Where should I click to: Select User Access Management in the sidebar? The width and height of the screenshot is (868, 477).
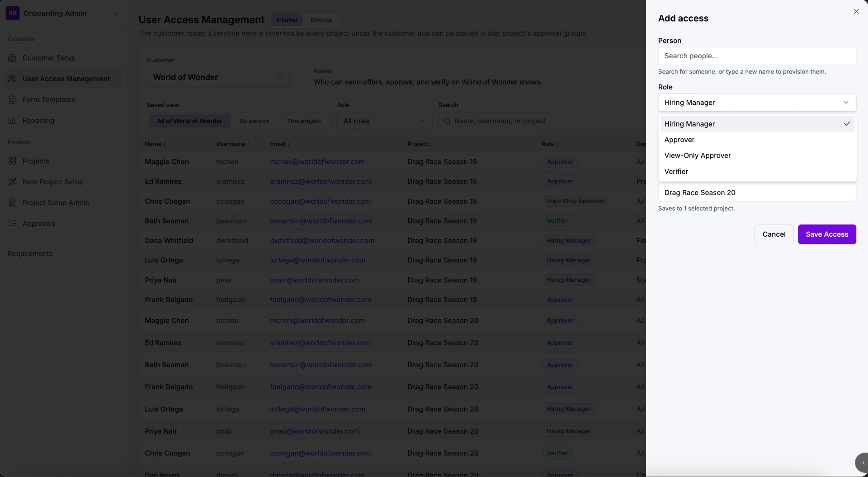[62, 79]
